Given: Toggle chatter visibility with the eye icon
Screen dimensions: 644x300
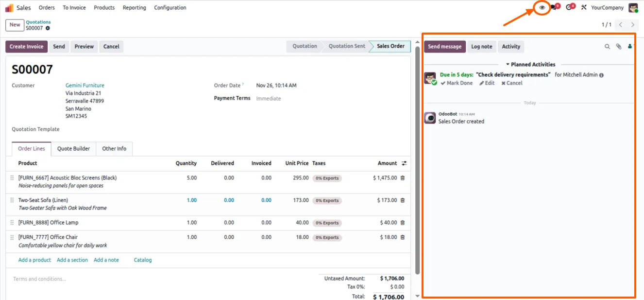Looking at the screenshot, I should [542, 7].
